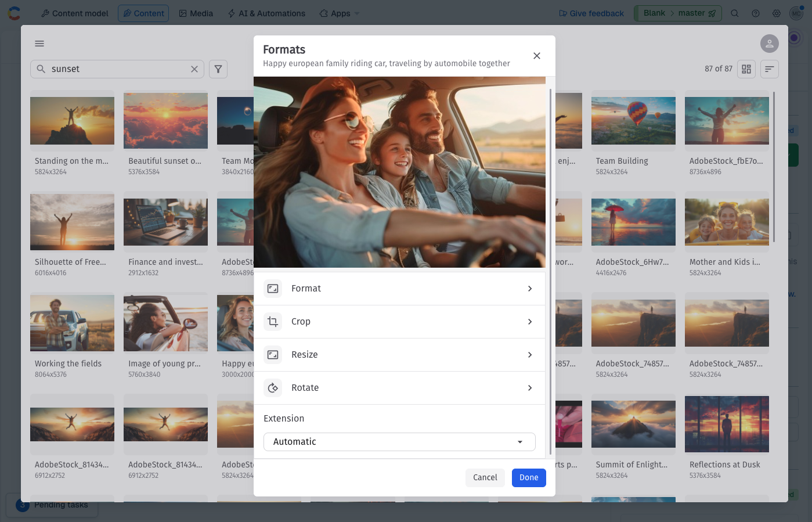Expand the Crop options row
This screenshot has height=522, width=812.
pos(399,322)
